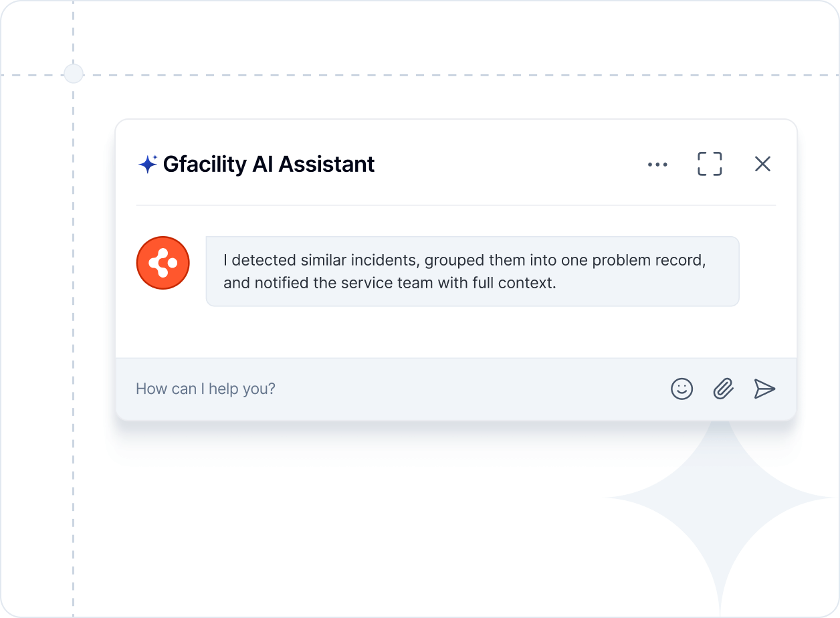Click the divider line under the header
The image size is (840, 618).
(x=455, y=205)
